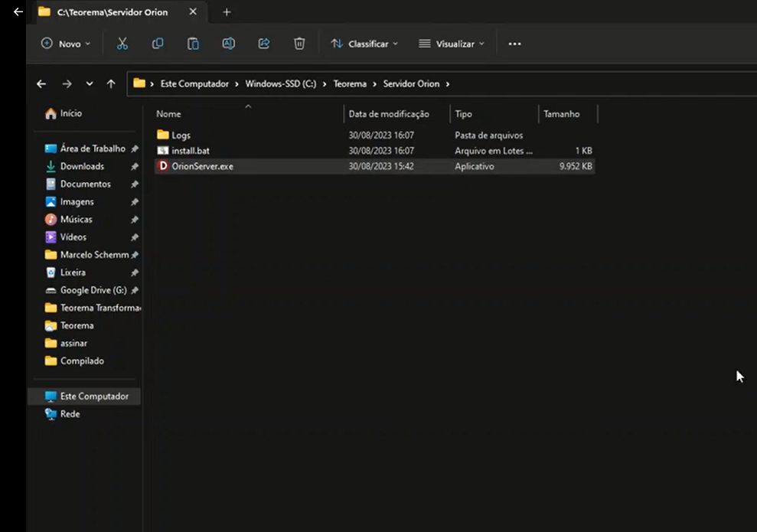
Task: Open recent locations dropdown chevron
Action: (x=90, y=83)
